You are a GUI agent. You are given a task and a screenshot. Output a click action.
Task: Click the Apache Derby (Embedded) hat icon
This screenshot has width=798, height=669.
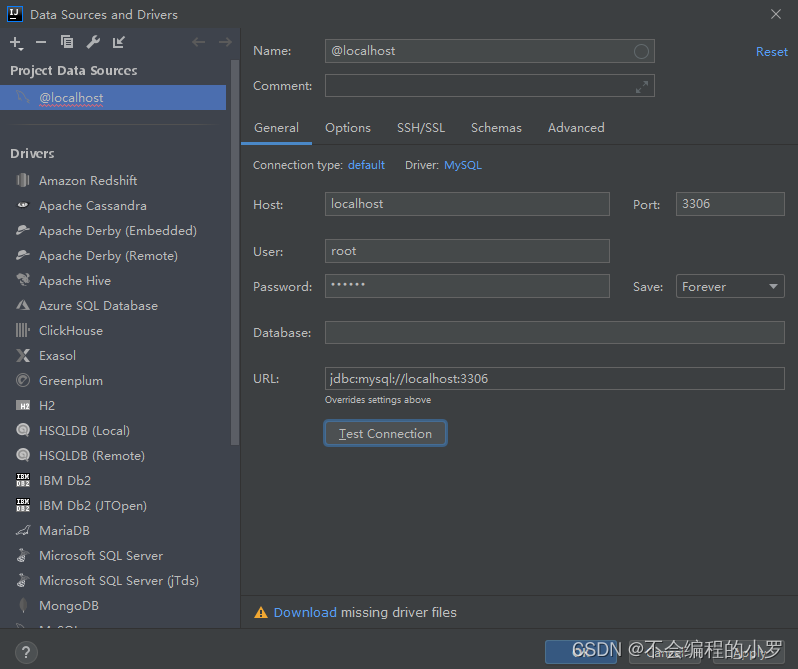[x=22, y=230]
